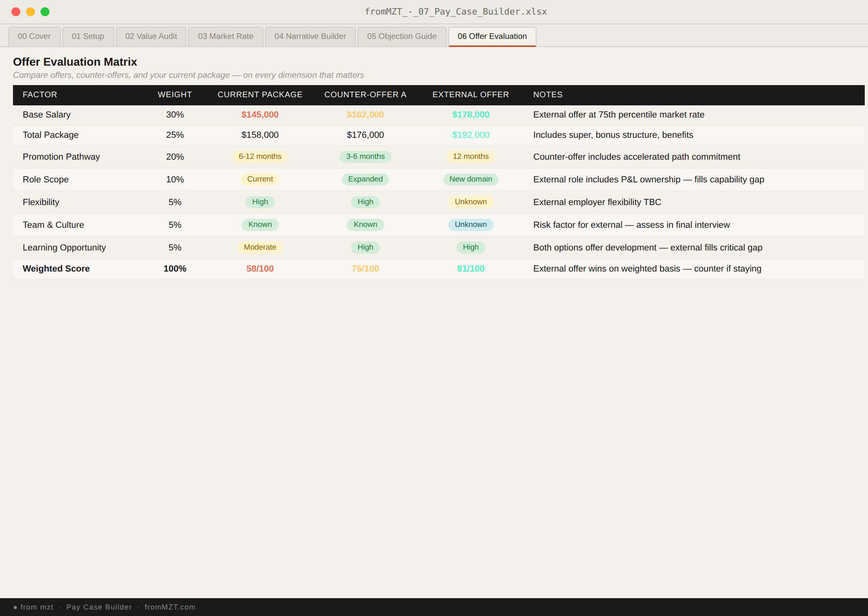
Task: Select the Role Scope factor cell
Action: [46, 180]
